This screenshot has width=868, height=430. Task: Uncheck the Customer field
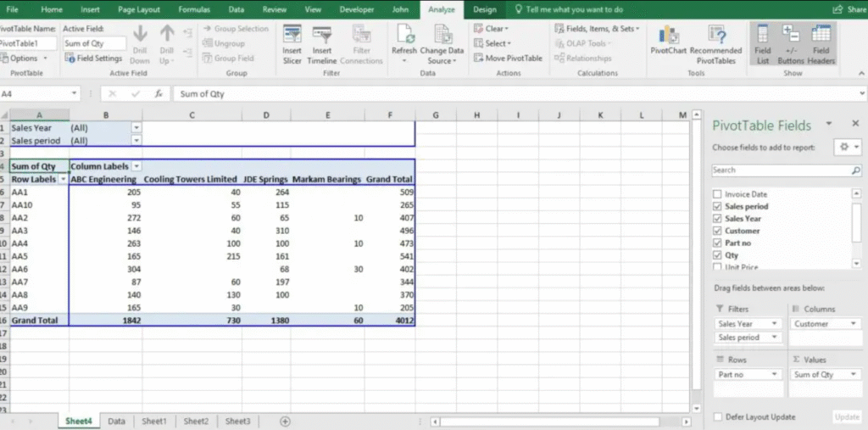(717, 231)
